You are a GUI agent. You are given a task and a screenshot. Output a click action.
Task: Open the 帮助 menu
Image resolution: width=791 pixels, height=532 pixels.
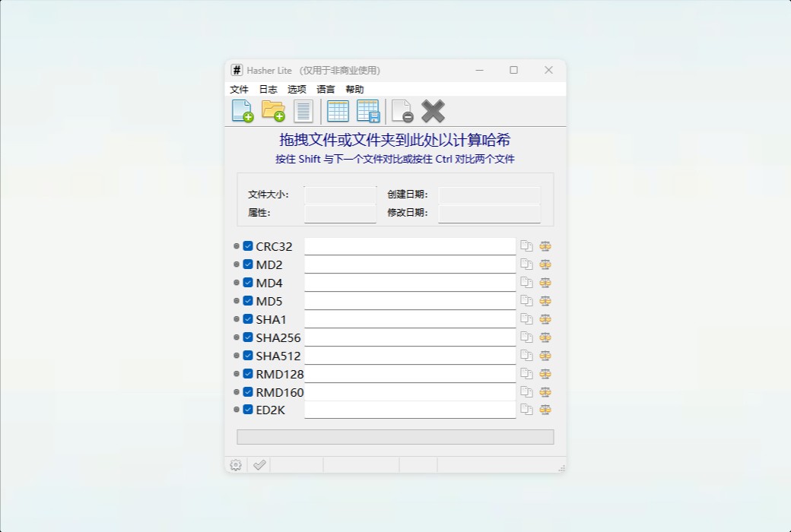[x=354, y=89]
